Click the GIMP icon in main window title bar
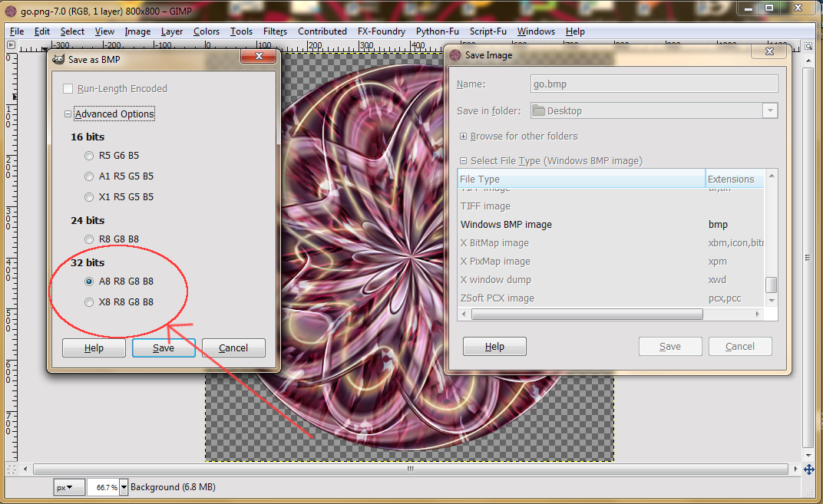This screenshot has width=823, height=504. point(11,11)
